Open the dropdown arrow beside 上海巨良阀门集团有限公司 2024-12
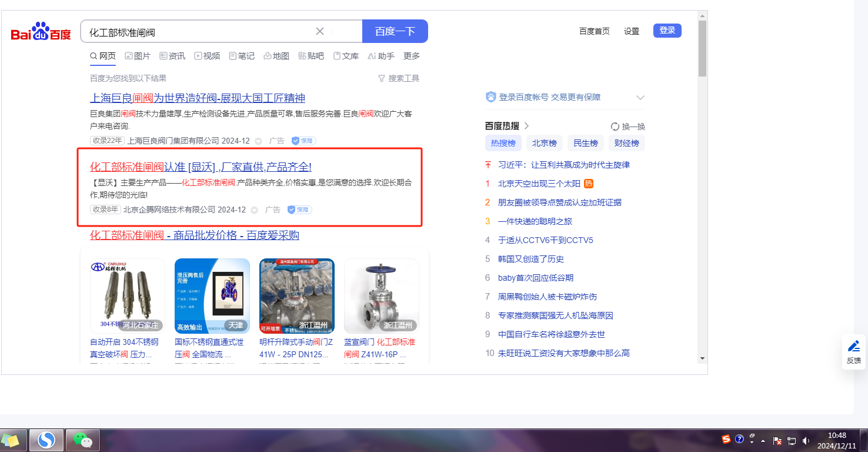Image resolution: width=868 pixels, height=452 pixels. (x=258, y=141)
